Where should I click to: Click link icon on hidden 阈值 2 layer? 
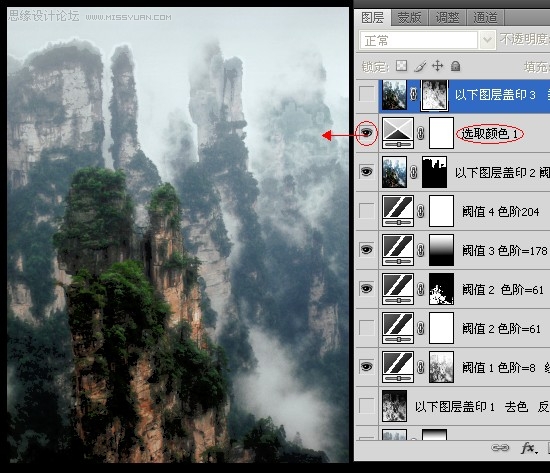point(421,328)
